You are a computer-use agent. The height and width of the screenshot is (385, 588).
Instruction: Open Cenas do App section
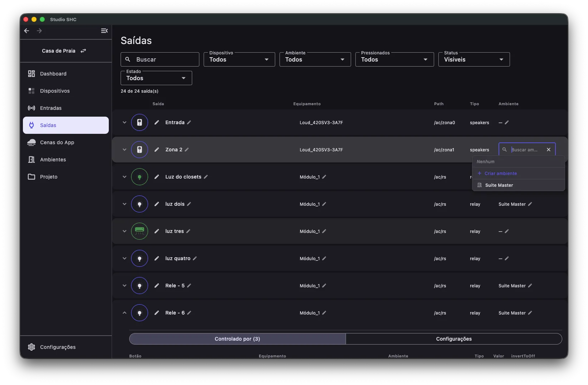coord(66,142)
